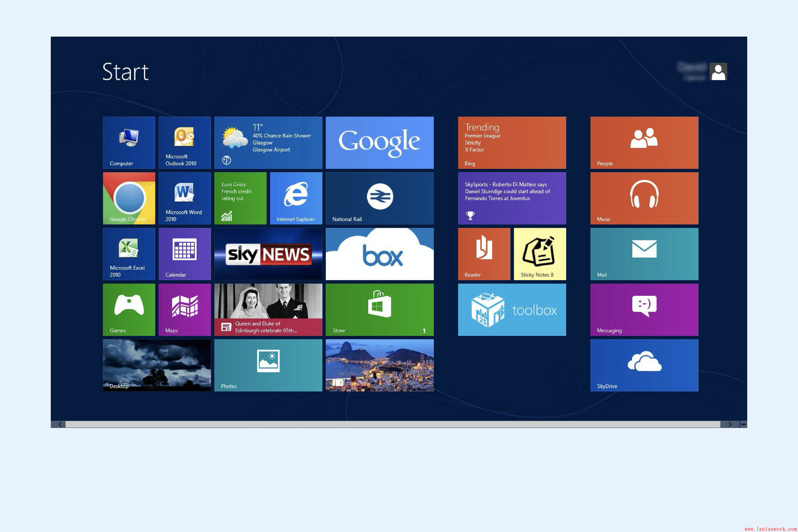Open Internet Explorer tile

point(296,198)
